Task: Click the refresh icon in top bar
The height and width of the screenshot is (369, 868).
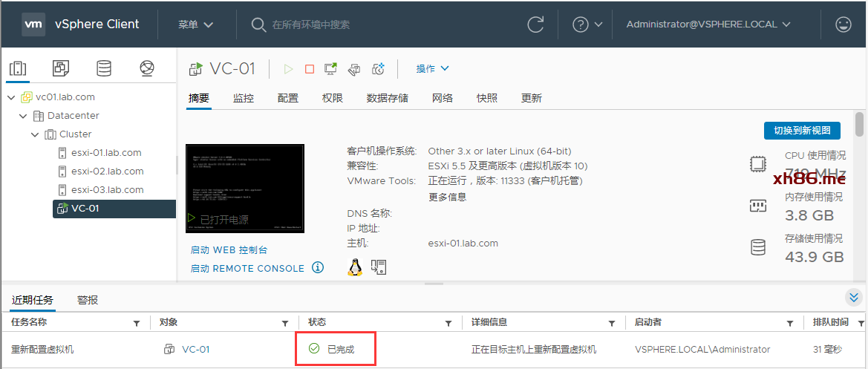Action: [535, 25]
